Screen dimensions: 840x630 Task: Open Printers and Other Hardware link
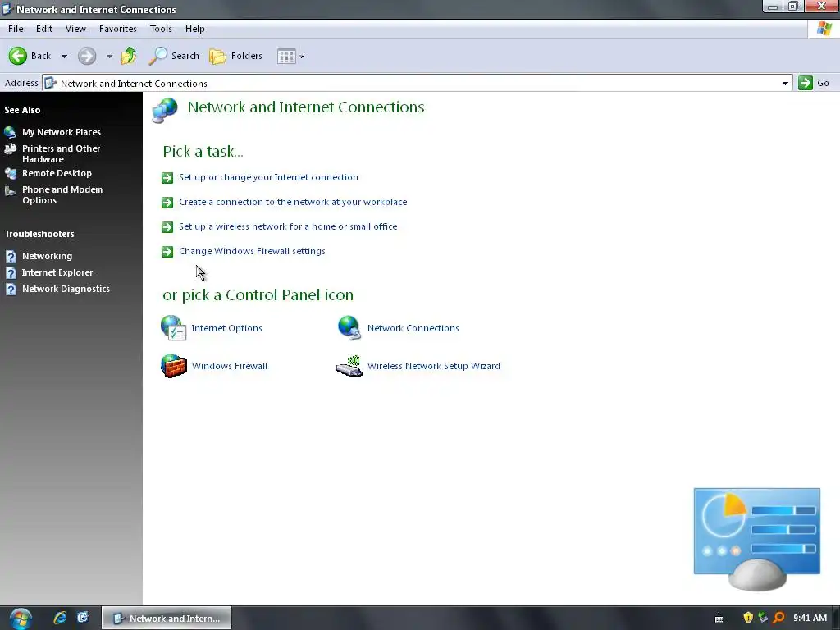click(61, 153)
